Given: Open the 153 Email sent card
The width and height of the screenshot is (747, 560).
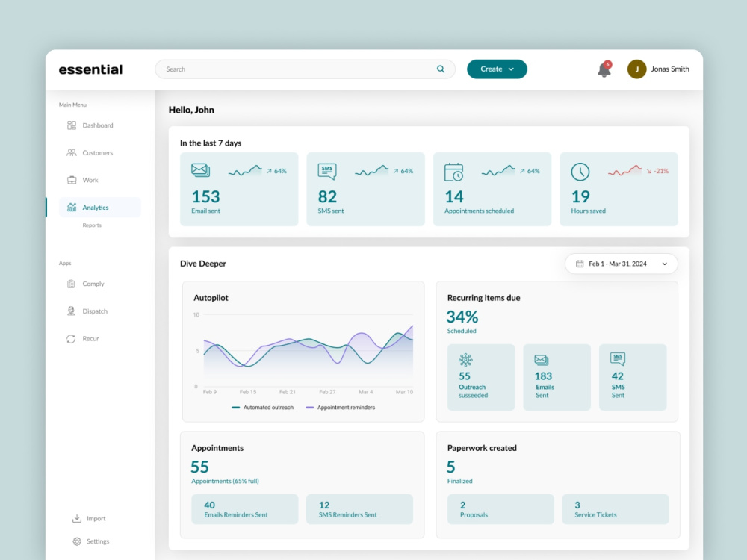Looking at the screenshot, I should (x=239, y=189).
